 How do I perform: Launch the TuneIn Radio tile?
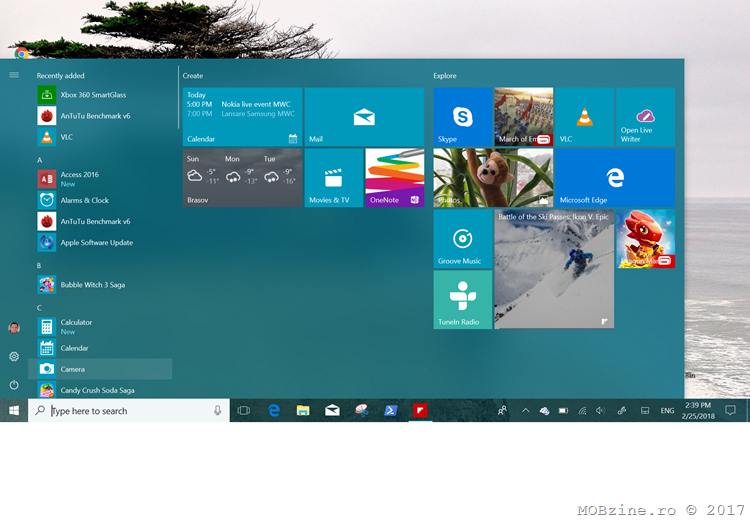[462, 299]
